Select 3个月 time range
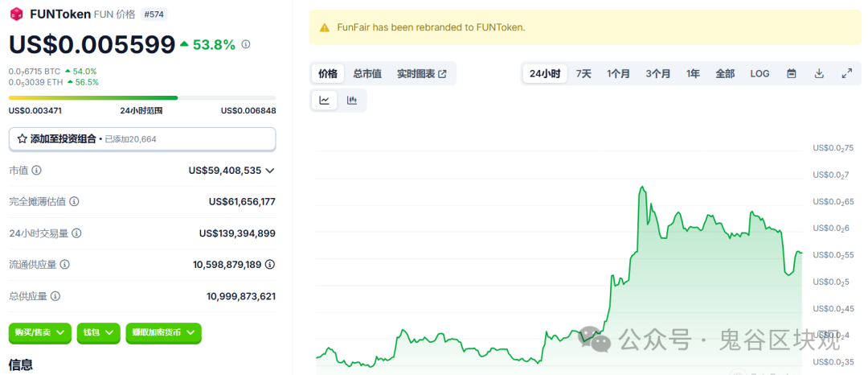868x375 pixels. pos(657,73)
